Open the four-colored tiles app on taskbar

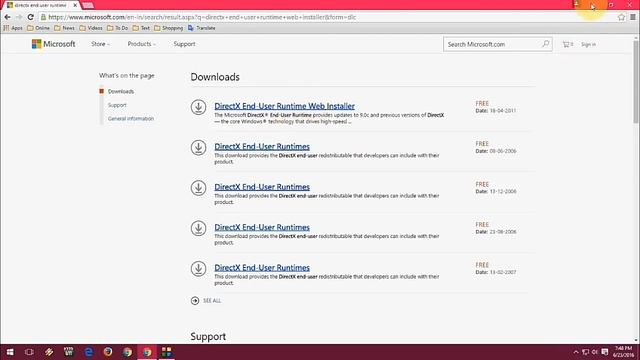click(x=166, y=352)
